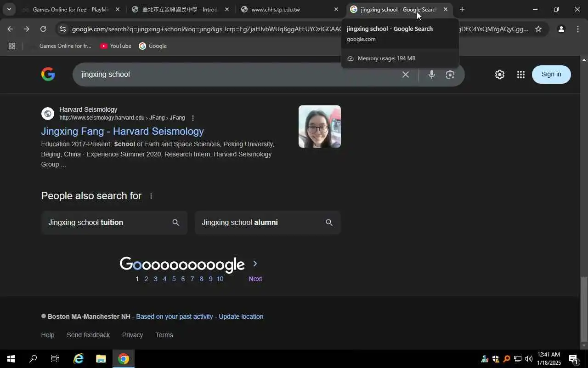Close the www.chhs.tp.edu.tw tab
The image size is (588, 368).
336,9
